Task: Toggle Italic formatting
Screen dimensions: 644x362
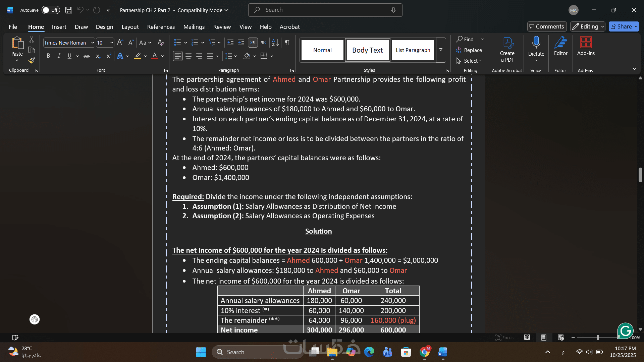Action: pos(59,56)
